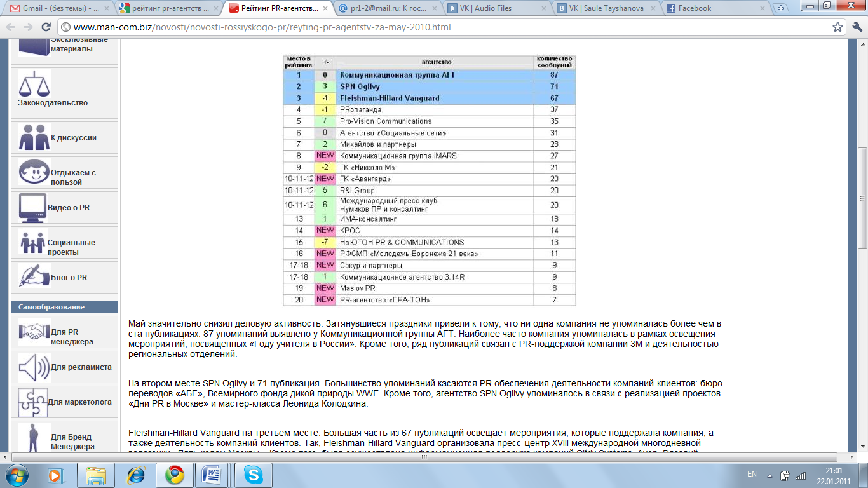Click the Самообразование sidebar header
This screenshot has height=488, width=868.
(x=64, y=307)
